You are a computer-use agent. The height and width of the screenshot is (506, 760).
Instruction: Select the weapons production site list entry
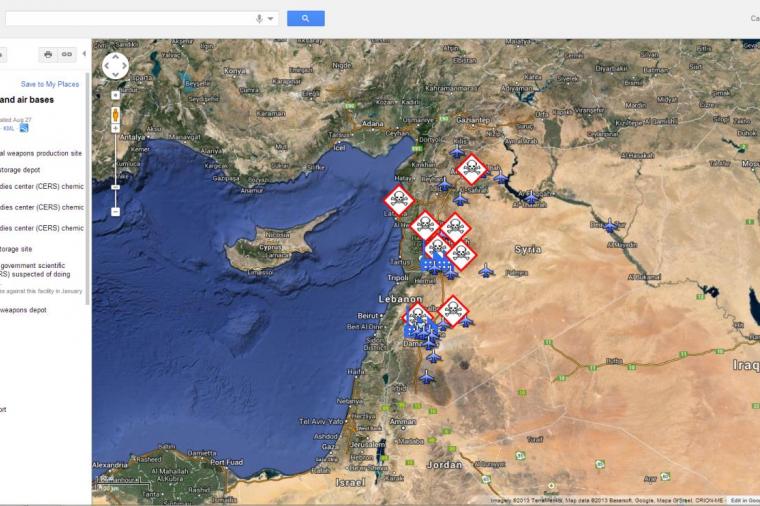tap(40, 153)
